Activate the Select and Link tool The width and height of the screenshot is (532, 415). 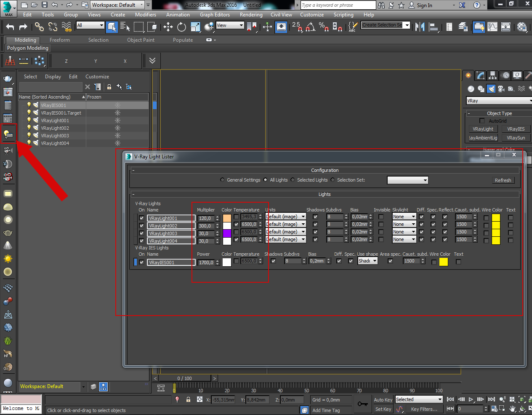(39, 27)
